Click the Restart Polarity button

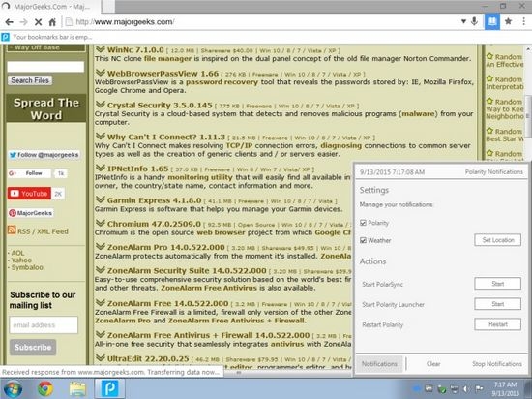(498, 324)
